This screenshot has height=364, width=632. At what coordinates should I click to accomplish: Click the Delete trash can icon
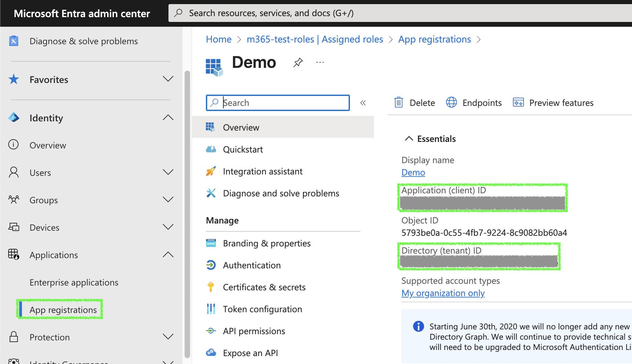click(x=398, y=102)
